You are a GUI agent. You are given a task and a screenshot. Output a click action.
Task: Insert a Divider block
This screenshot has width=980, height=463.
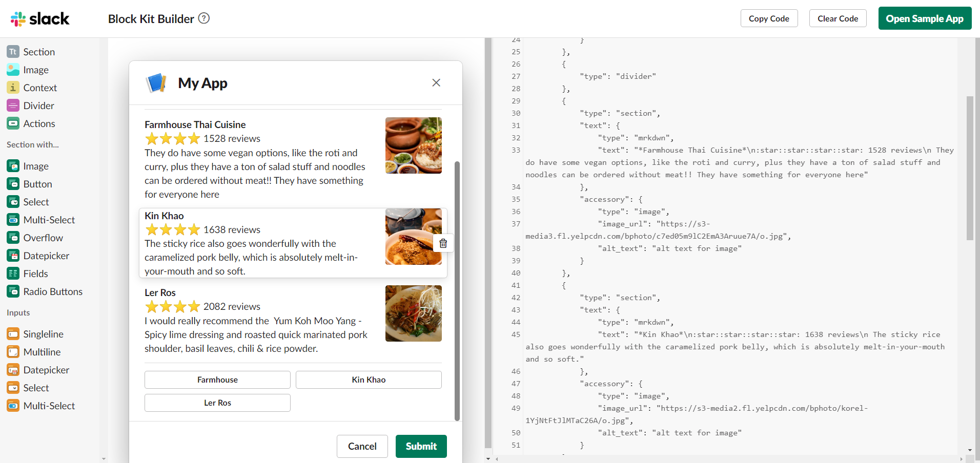point(38,106)
